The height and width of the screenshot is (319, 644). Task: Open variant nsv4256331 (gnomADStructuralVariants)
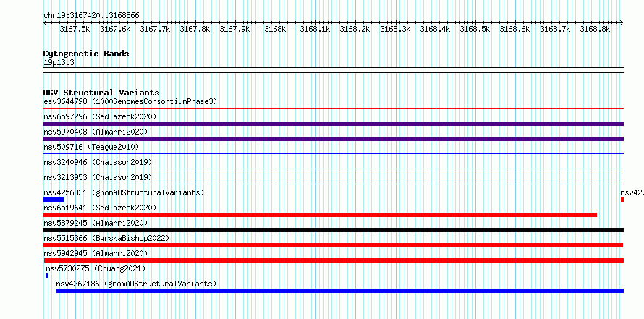124,192
